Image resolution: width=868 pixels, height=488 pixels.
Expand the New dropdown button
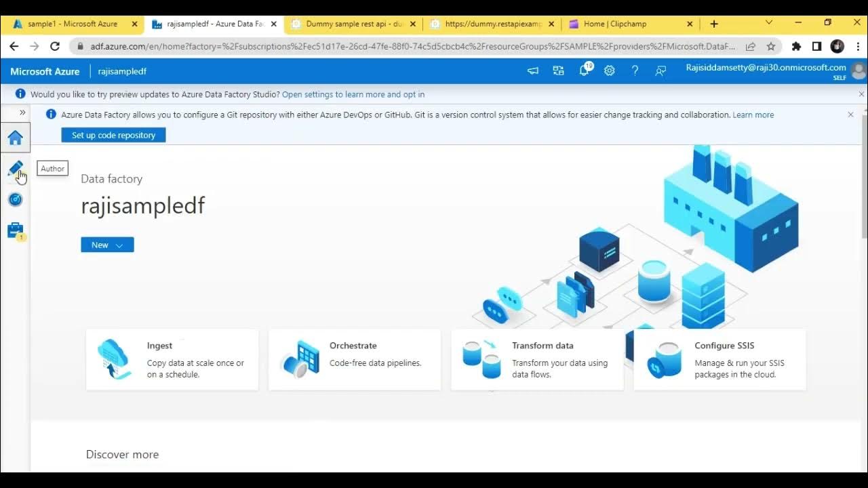(107, 245)
